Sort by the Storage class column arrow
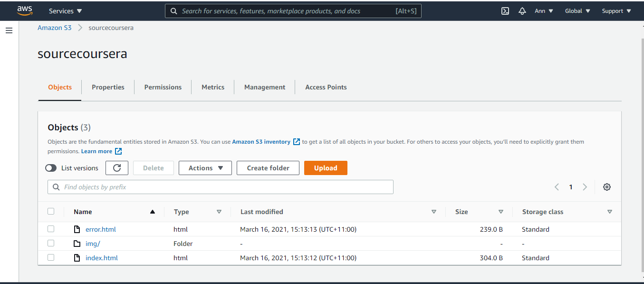 (610, 212)
